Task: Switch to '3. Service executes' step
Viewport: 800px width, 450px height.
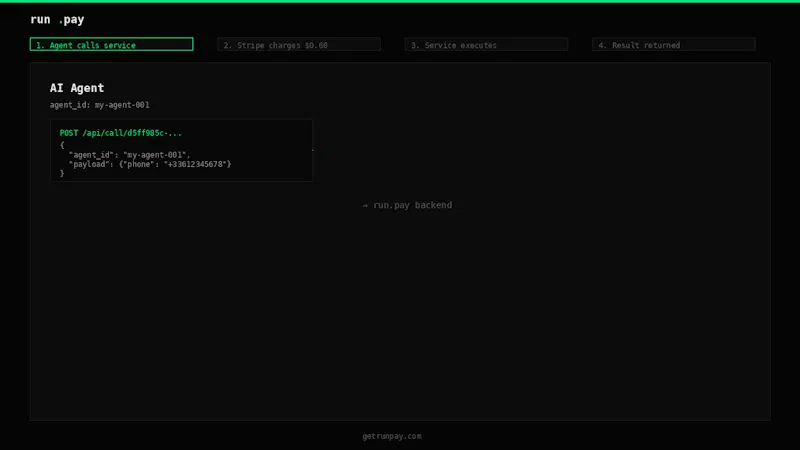Action: pyautogui.click(x=486, y=44)
